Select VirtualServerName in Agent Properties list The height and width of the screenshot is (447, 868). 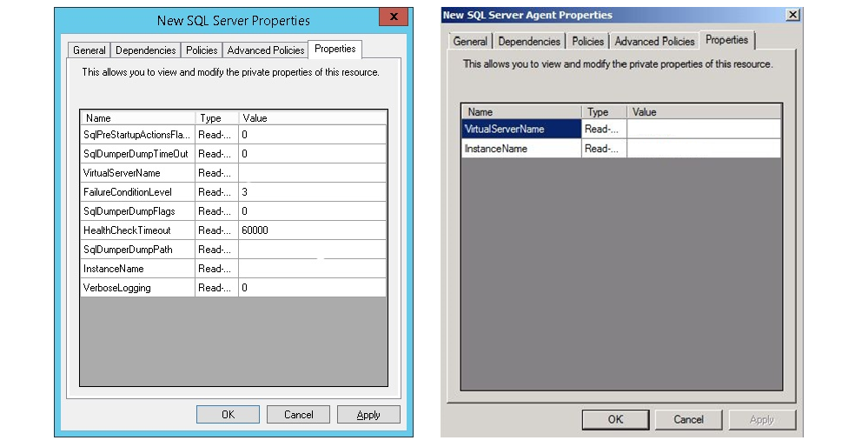coord(621,129)
